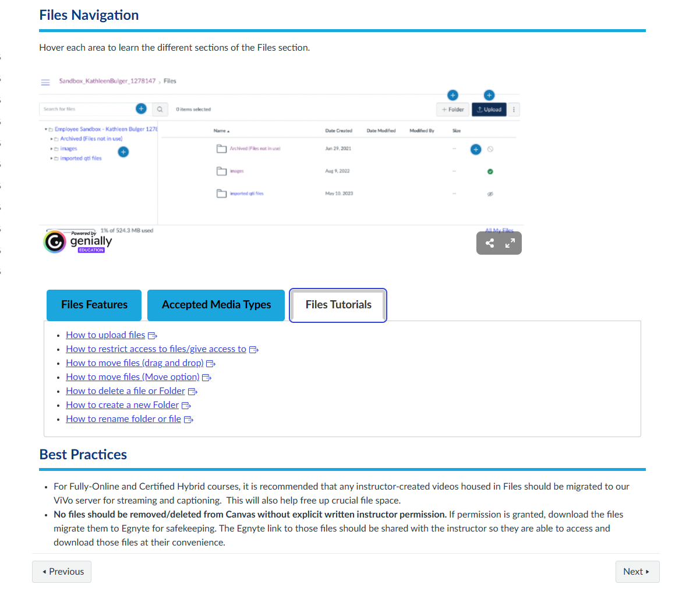Viewport: 700px width, 598px height.
Task: Open imported qti files folder in the list
Action: point(247,194)
